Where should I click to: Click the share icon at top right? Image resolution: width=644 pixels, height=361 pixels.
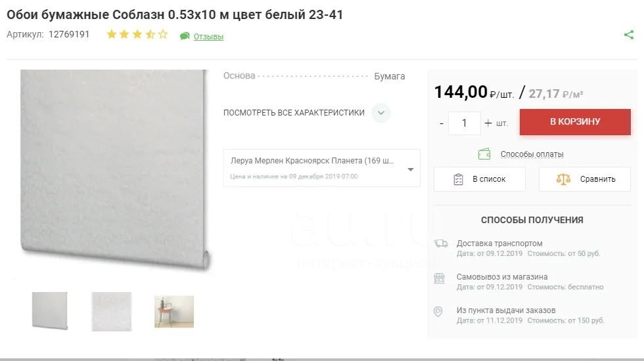coord(629,35)
